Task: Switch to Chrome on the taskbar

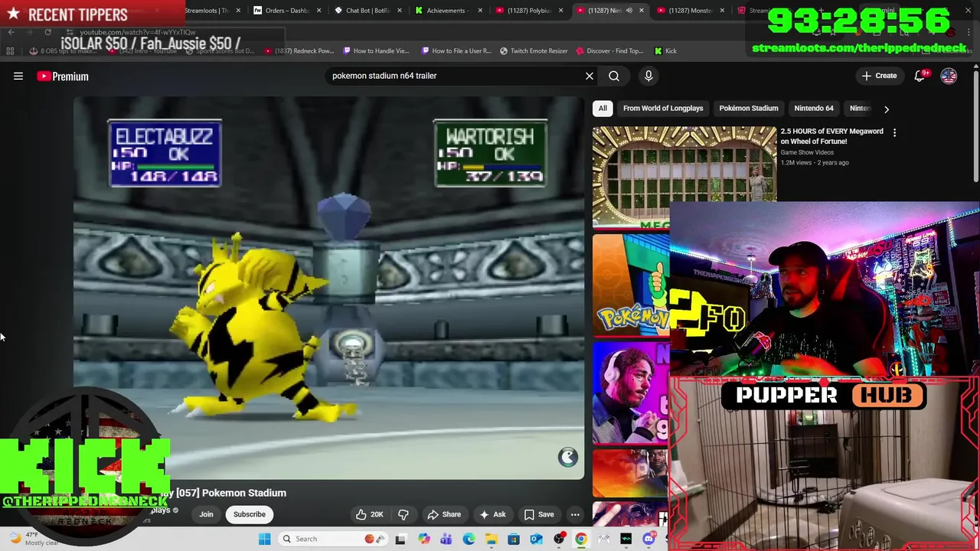Action: point(581,539)
